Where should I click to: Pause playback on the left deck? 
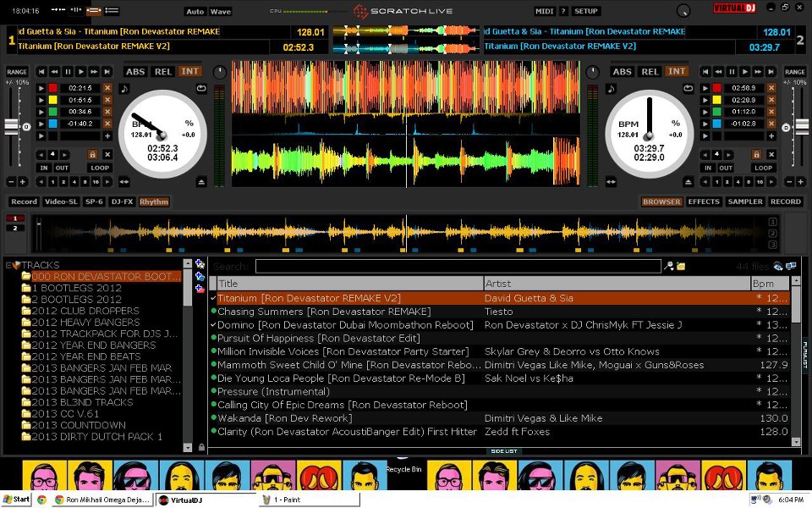pyautogui.click(x=68, y=71)
